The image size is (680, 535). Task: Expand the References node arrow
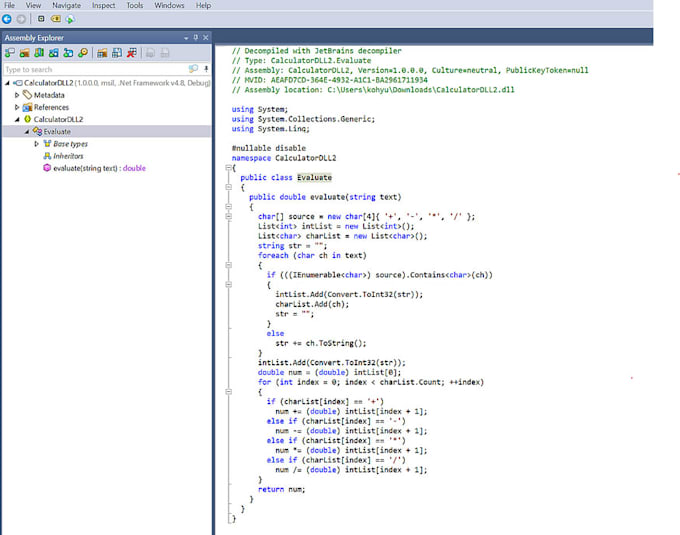point(17,107)
